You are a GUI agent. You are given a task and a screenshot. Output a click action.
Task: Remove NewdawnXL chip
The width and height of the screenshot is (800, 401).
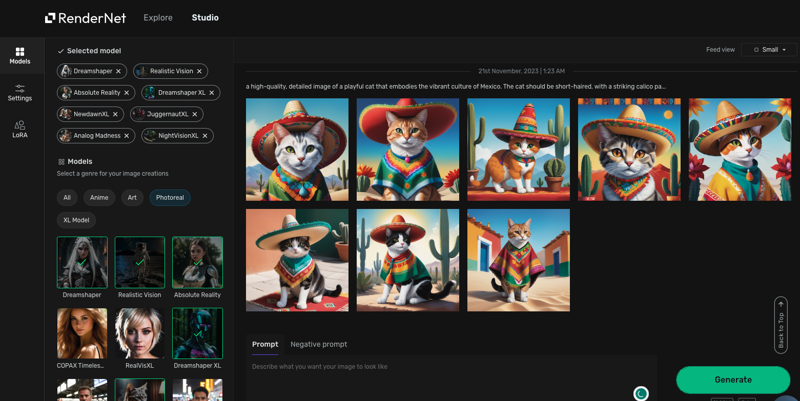tap(115, 114)
